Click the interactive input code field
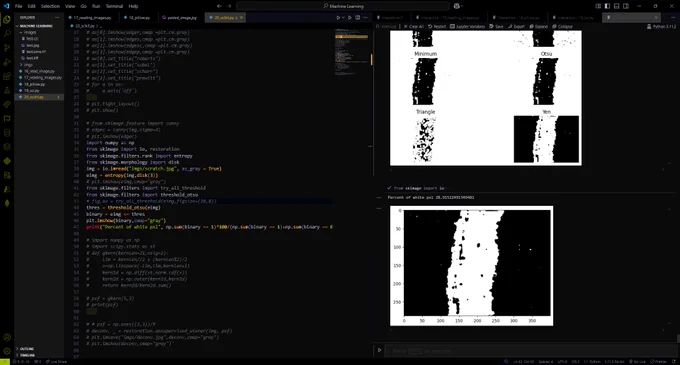This screenshot has width=680, height=365. (530, 351)
